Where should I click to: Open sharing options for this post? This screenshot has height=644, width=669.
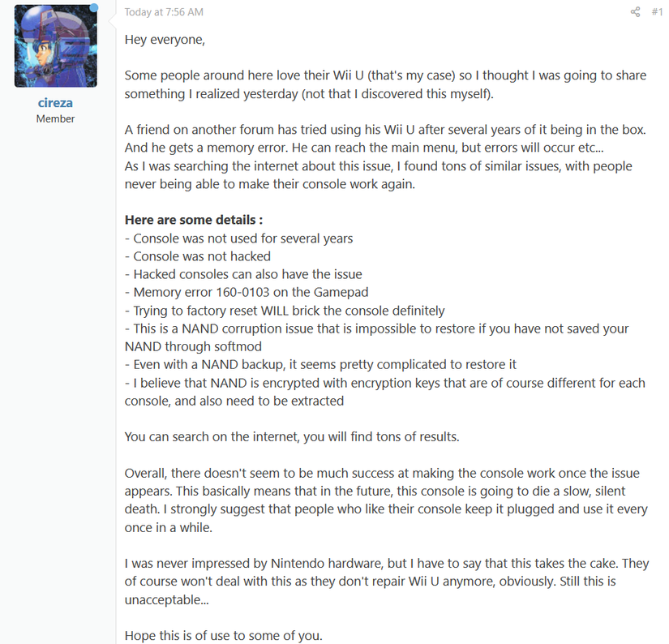click(636, 11)
